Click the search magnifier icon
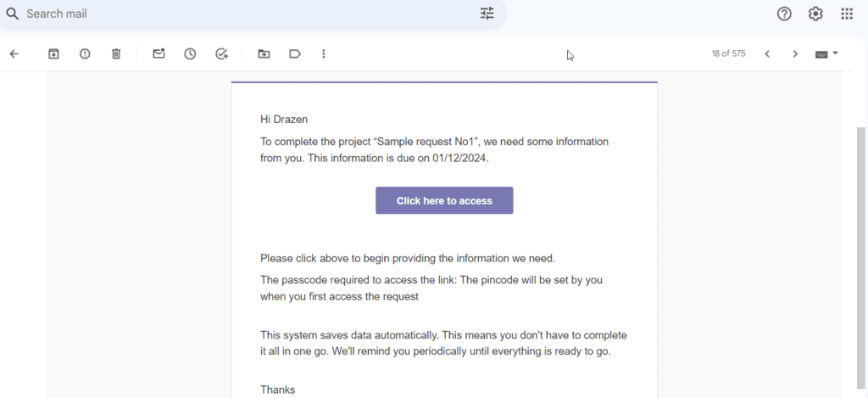The image size is (868, 398). tap(12, 14)
